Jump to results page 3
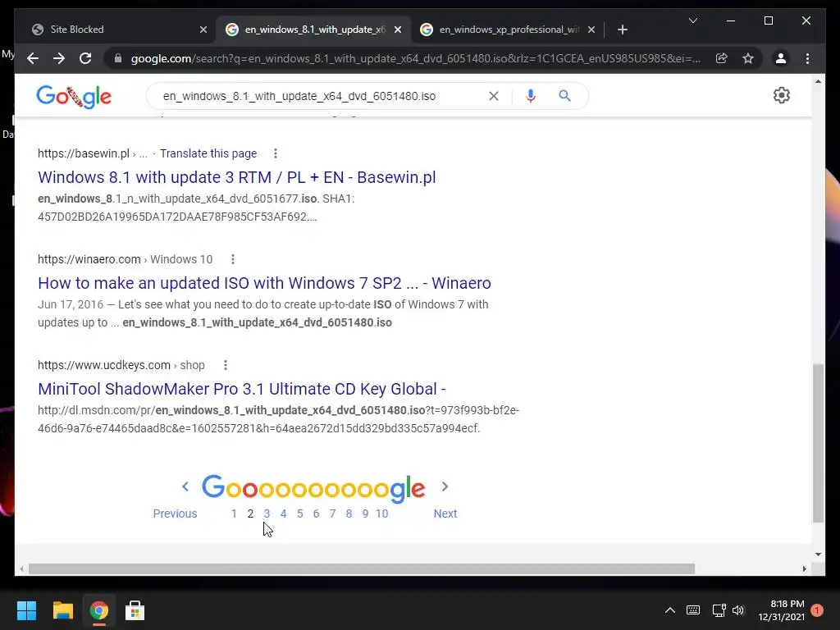Image resolution: width=840 pixels, height=630 pixels. [267, 514]
